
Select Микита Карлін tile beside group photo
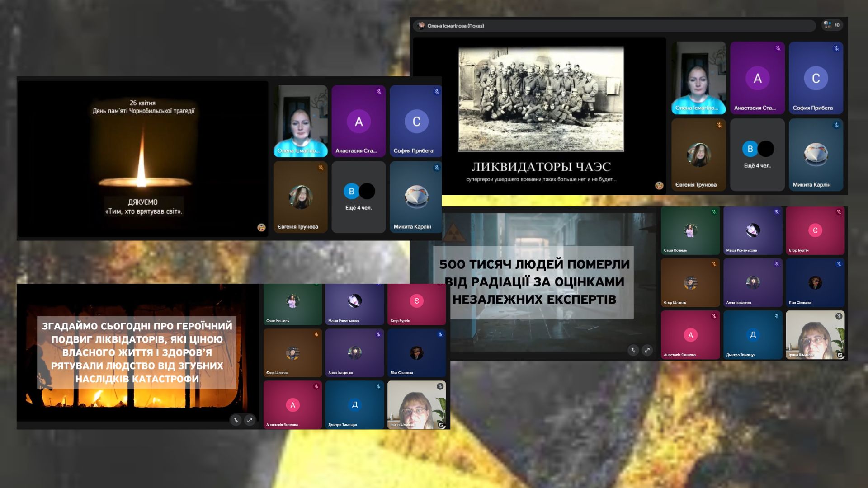pos(816,155)
